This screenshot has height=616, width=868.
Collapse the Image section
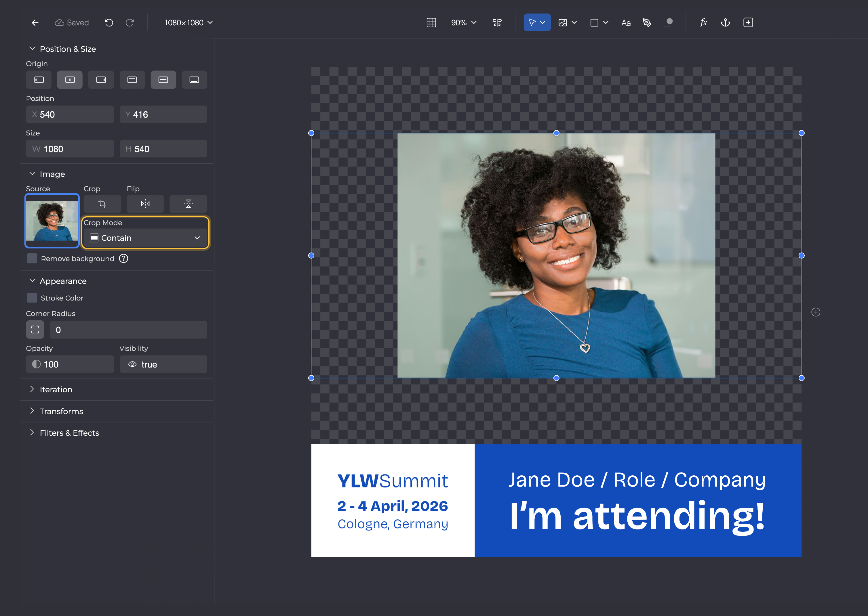(x=32, y=174)
